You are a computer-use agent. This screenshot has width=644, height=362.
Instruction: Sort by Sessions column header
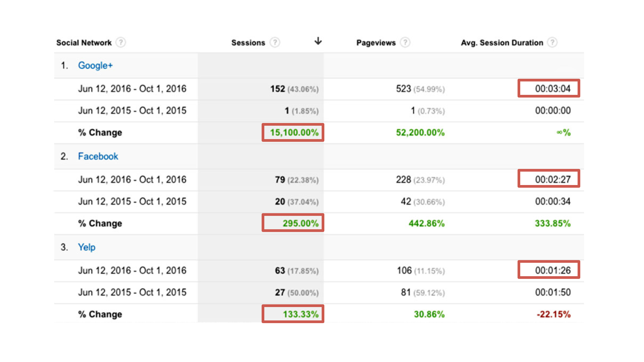click(248, 43)
